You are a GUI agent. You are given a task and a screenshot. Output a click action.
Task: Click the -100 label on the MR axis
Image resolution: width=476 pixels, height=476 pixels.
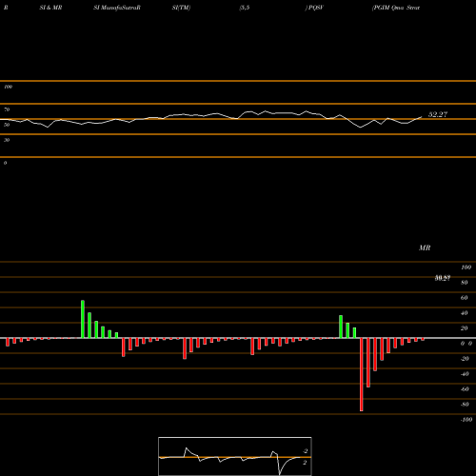coord(466,420)
